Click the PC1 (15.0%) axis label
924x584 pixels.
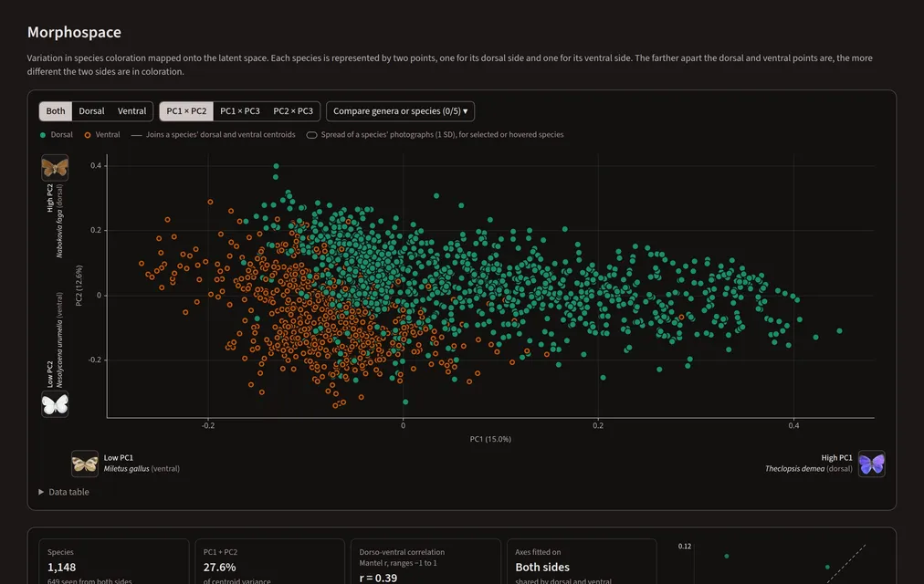pos(490,439)
